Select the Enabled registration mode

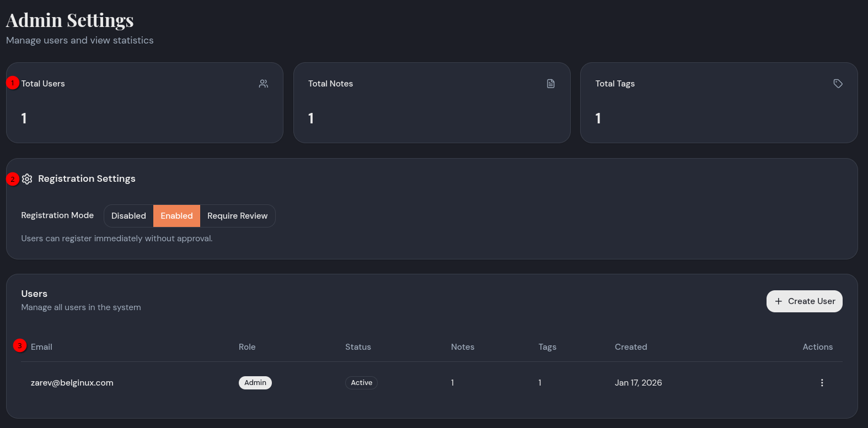pyautogui.click(x=176, y=216)
